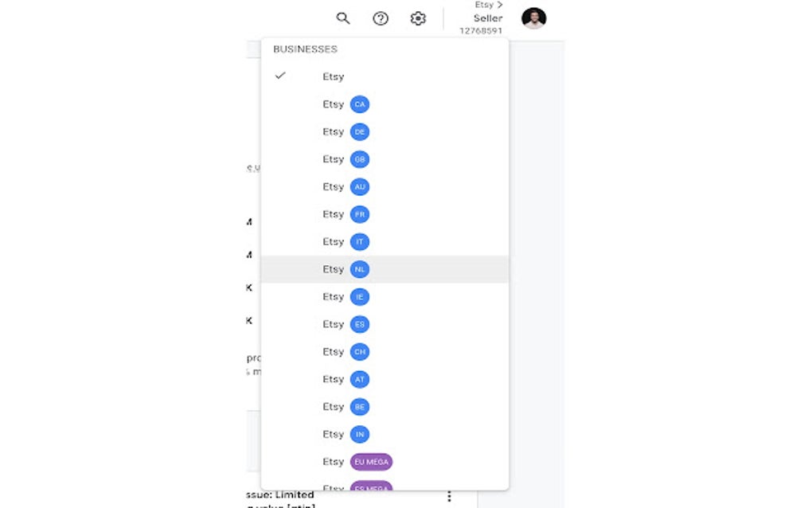Switch to the Etsy AT account

[345, 379]
